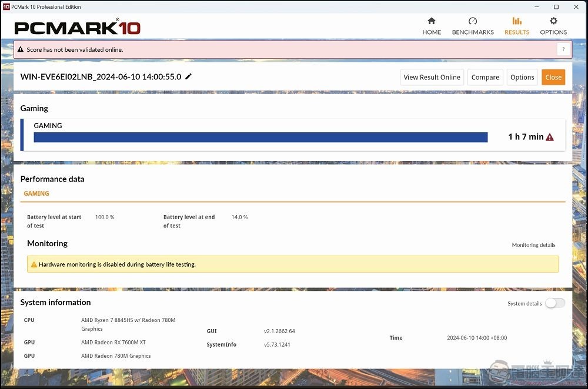Click the result name WIN-EVE6EI02LNB_2024-06-10
The height and width of the screenshot is (389, 588).
(101, 77)
